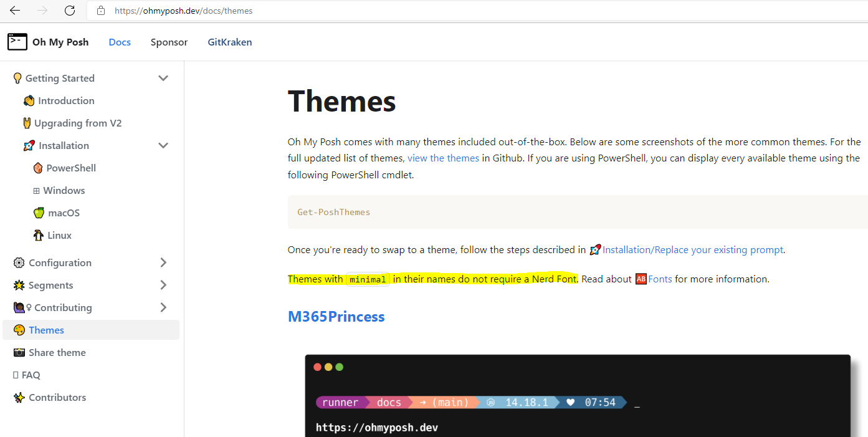
Task: Click the M365Princess terminal preview image
Action: click(578, 396)
